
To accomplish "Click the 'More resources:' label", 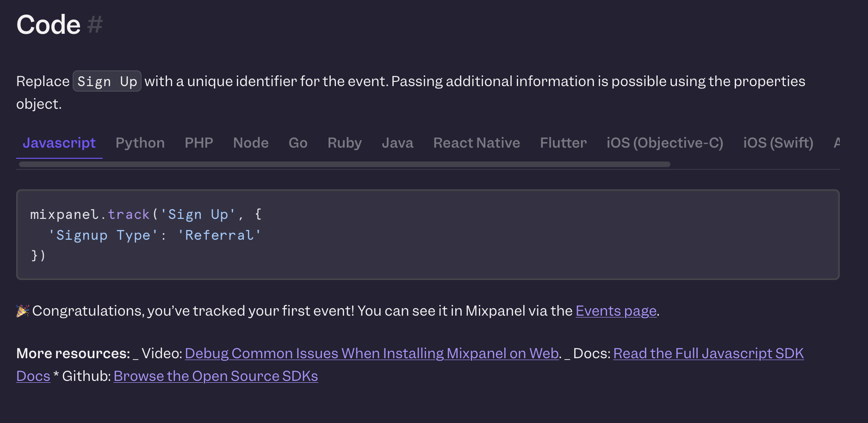I will 73,354.
